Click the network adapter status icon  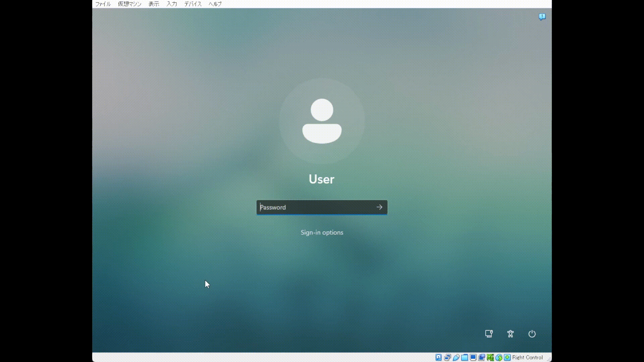click(447, 357)
